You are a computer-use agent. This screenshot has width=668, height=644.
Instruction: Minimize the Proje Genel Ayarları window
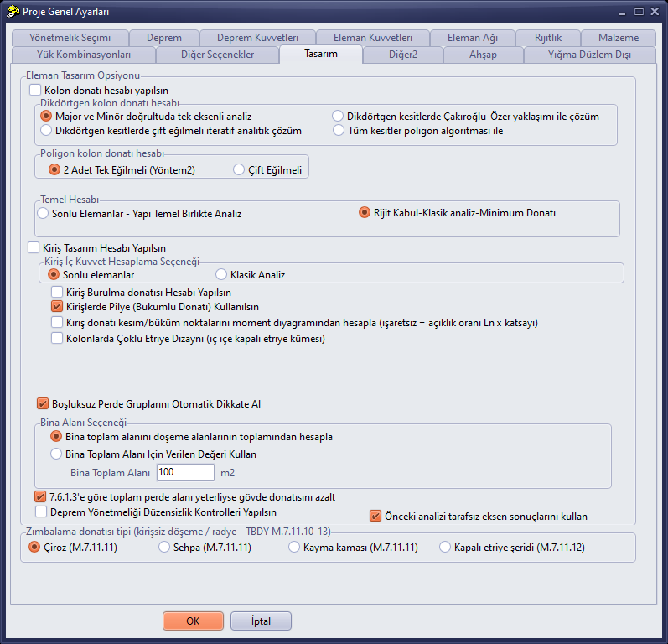click(x=623, y=12)
